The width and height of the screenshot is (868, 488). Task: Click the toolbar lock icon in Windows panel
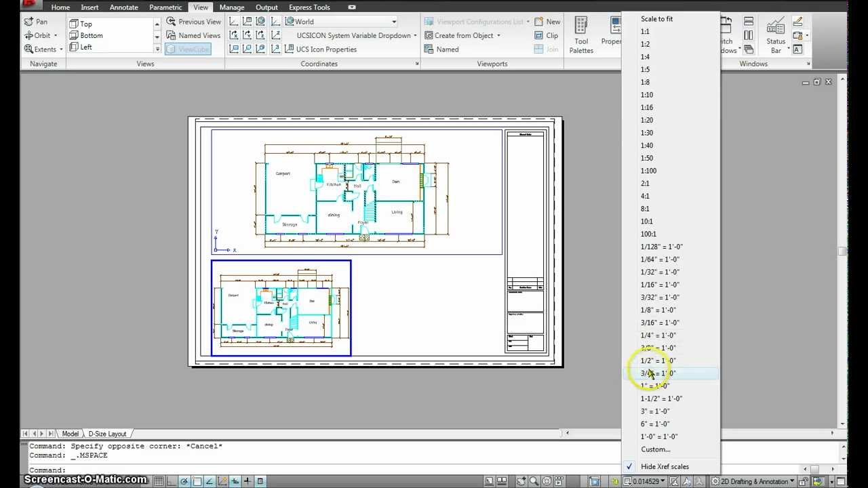click(x=797, y=35)
